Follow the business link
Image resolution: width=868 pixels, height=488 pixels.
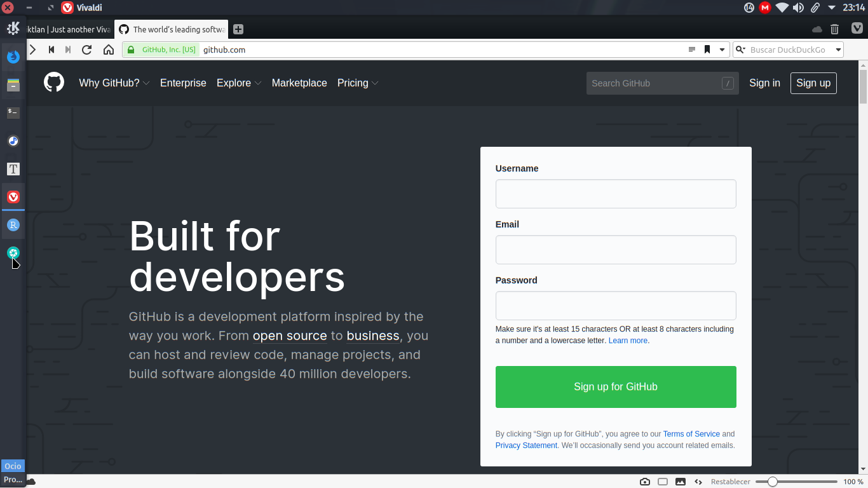click(x=373, y=335)
